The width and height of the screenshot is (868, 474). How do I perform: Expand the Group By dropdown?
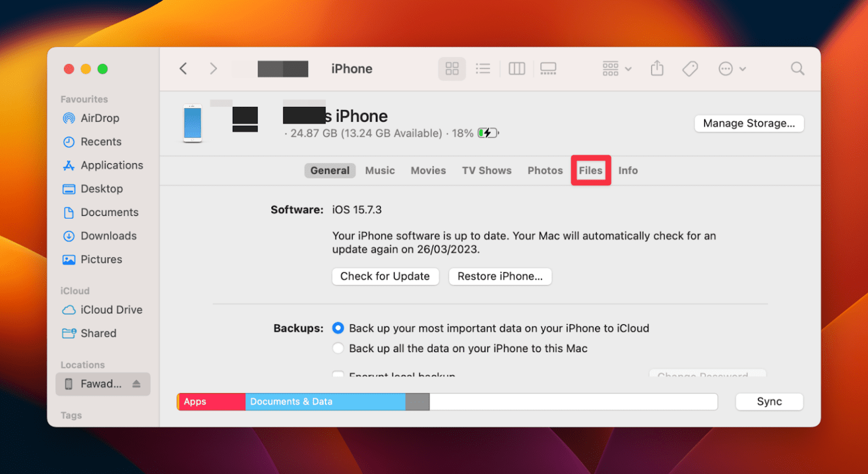[617, 69]
